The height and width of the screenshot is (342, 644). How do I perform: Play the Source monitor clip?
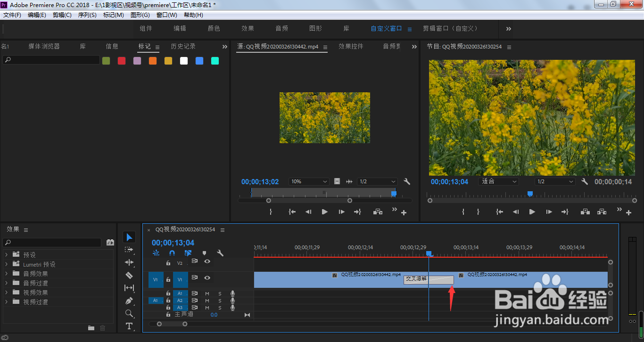click(x=325, y=212)
